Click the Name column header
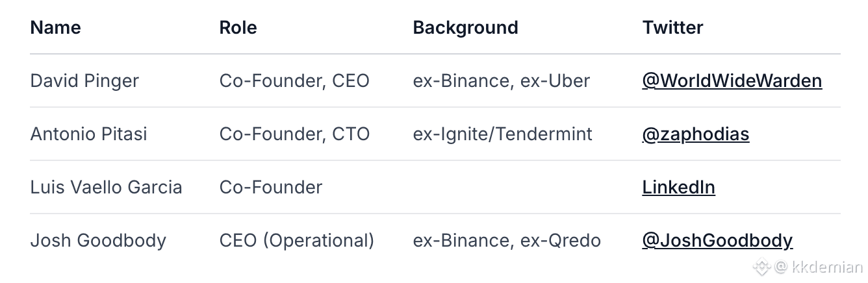 click(55, 28)
